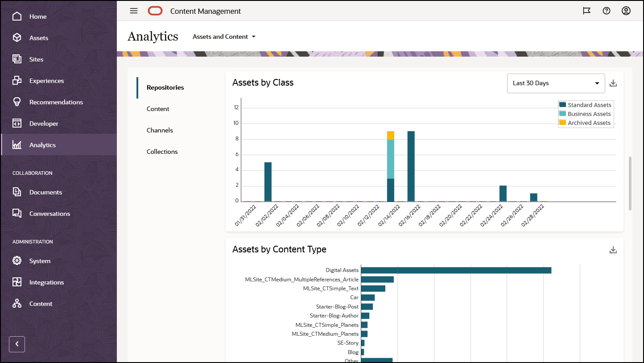Screen dimensions: 644x363
Task: Toggle the Archived Assets legend entry
Action: (585, 123)
